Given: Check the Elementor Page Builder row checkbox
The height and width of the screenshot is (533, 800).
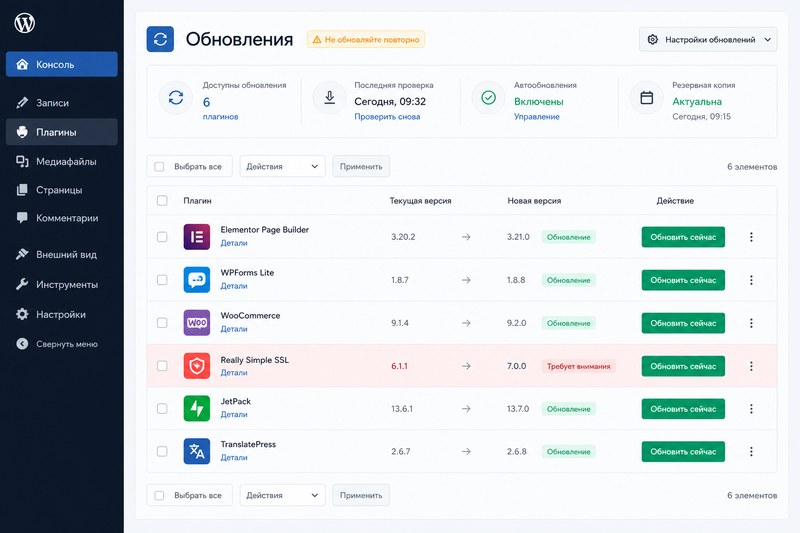Looking at the screenshot, I should pyautogui.click(x=162, y=237).
